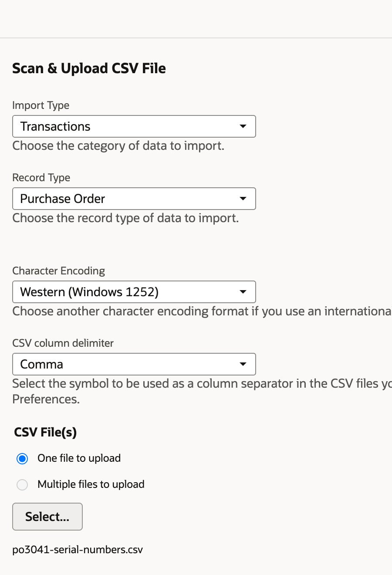Click the 'Choose the category of data to import.' help text

[x=118, y=145]
